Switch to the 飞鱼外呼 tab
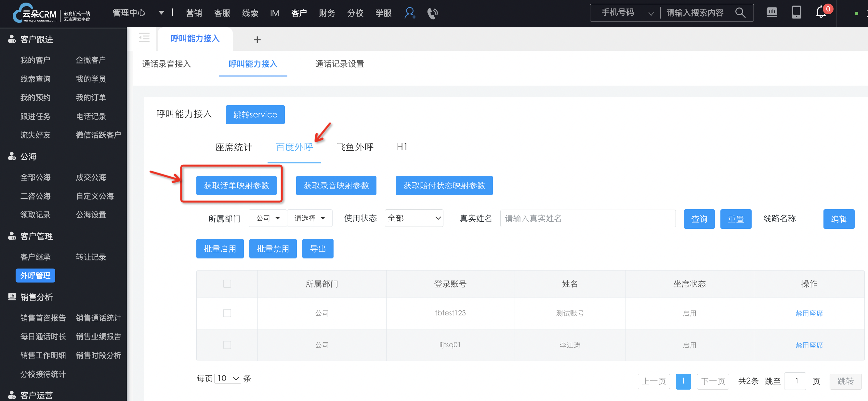This screenshot has width=868, height=401. [x=355, y=147]
